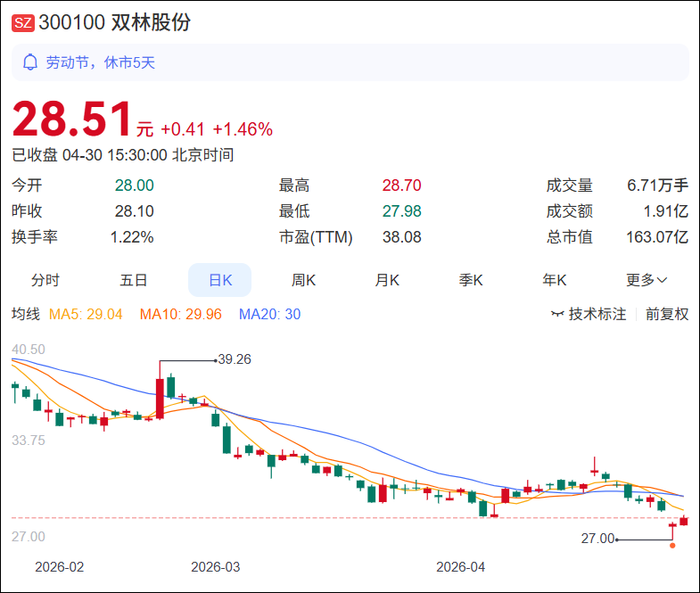
Task: Click the orange dot below latest candle
Action: coord(672,546)
